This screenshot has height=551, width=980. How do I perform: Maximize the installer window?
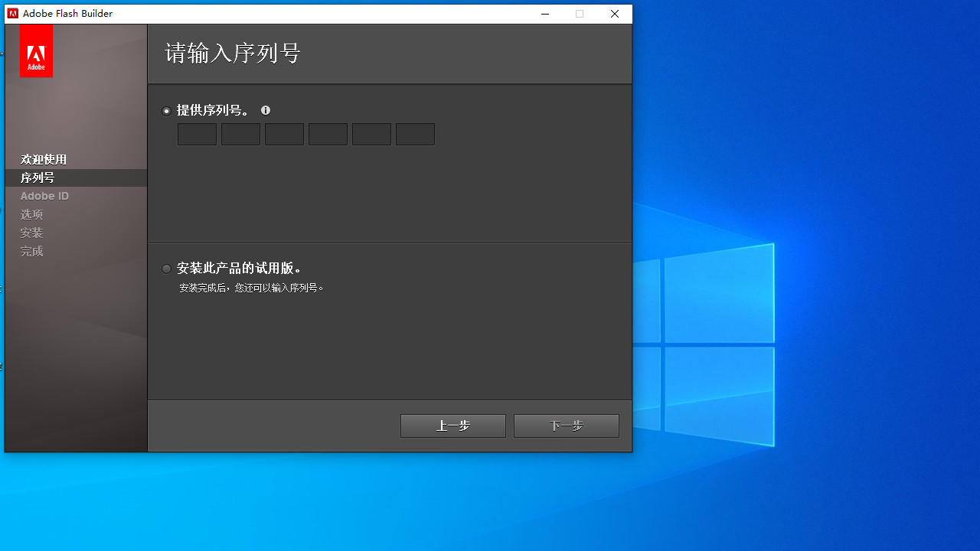(580, 14)
